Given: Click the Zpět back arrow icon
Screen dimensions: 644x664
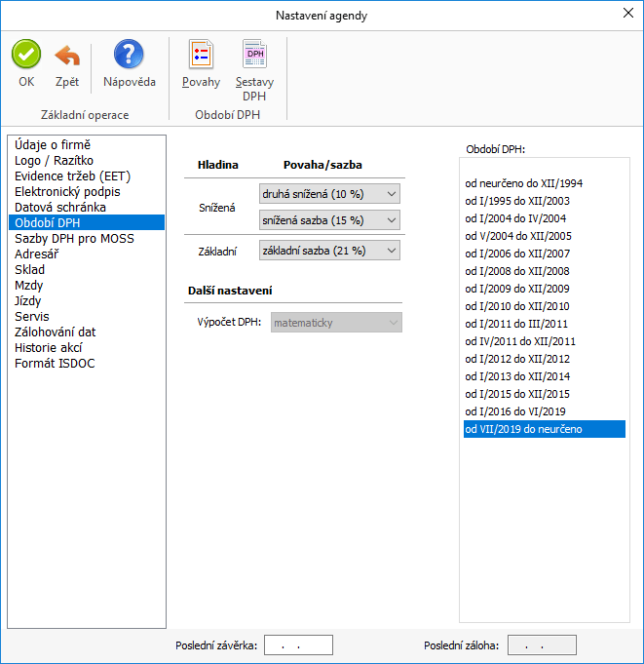Looking at the screenshot, I should click(x=67, y=55).
